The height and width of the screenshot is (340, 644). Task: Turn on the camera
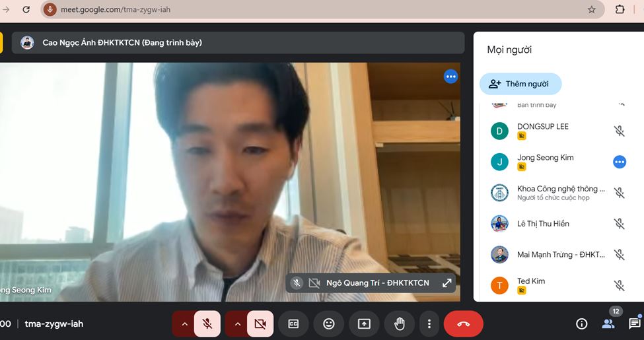coord(260,324)
